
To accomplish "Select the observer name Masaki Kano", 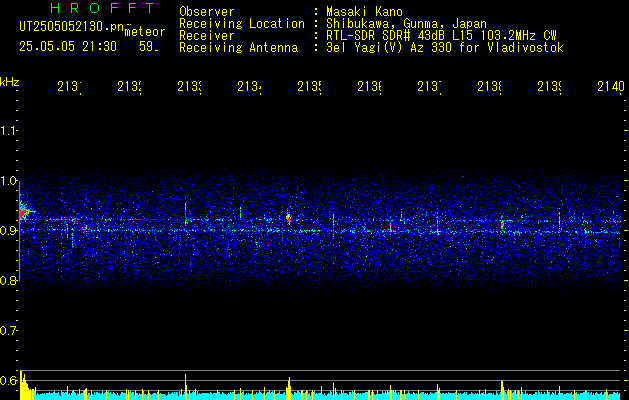I will click(x=364, y=12).
